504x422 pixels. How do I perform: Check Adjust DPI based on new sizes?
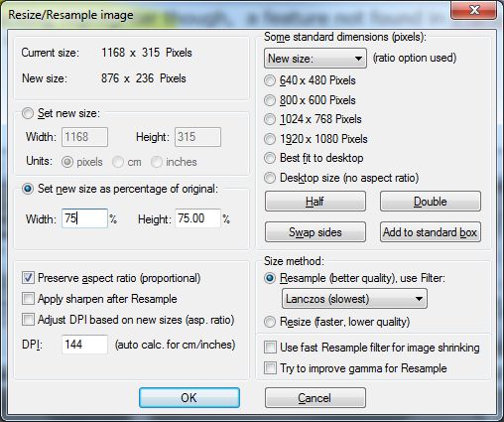pos(28,320)
